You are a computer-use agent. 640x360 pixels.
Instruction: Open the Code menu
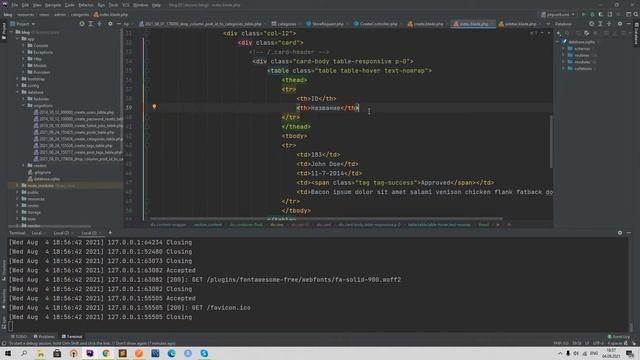pos(70,5)
